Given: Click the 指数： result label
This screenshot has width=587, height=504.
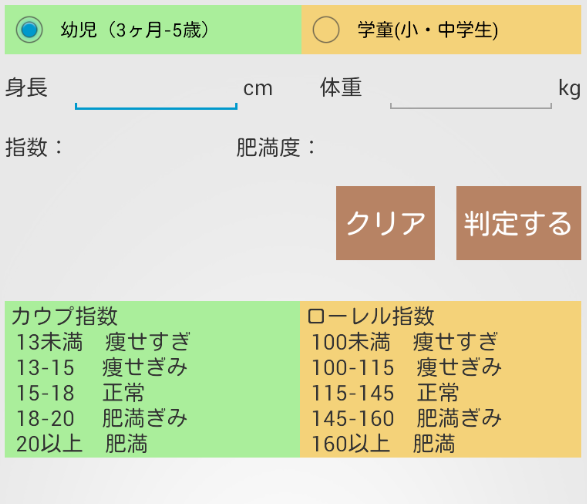Looking at the screenshot, I should pyautogui.click(x=33, y=147).
